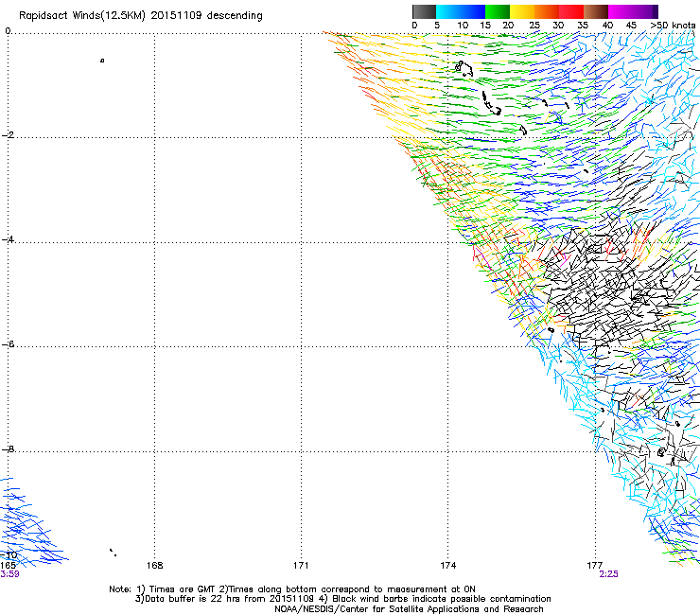Click the "177" longitude axis label
The height and width of the screenshot is (615, 700).
(x=595, y=566)
